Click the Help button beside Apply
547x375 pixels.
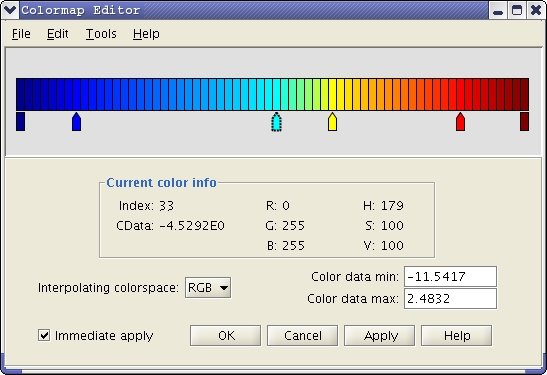457,336
